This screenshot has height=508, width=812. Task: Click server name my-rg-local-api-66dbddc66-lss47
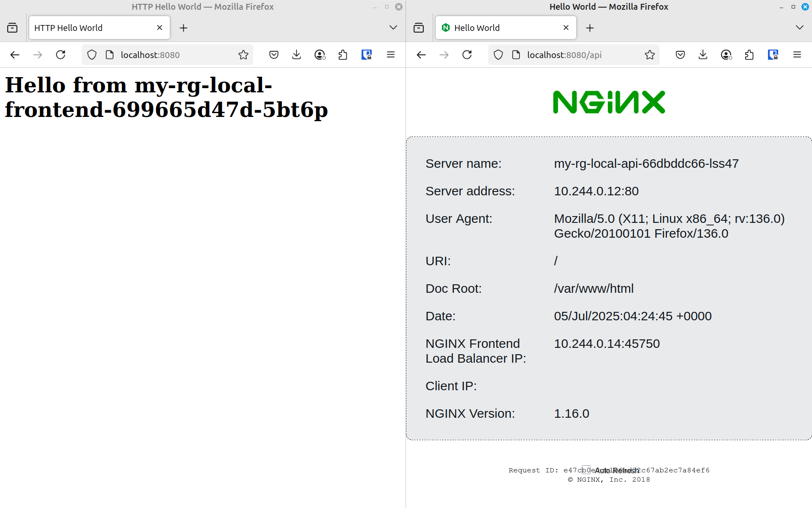point(646,164)
